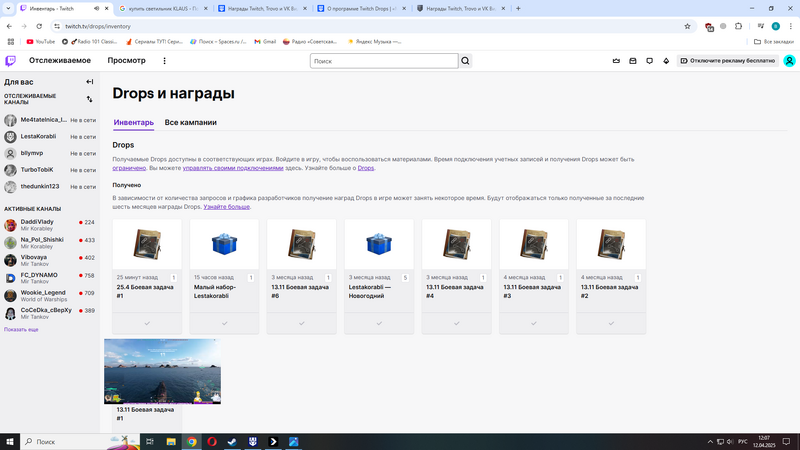Open Opera browser from taskbar
Image resolution: width=800 pixels, height=450 pixels.
point(212,441)
